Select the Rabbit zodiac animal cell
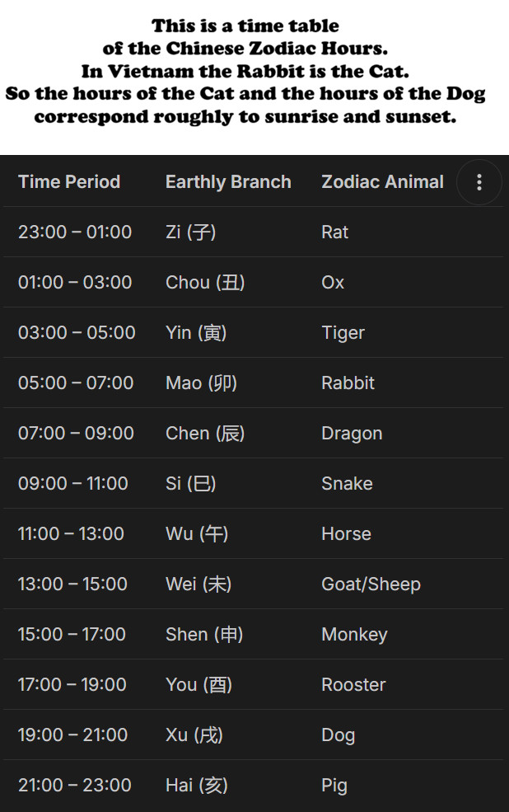The image size is (509, 812). point(348,383)
